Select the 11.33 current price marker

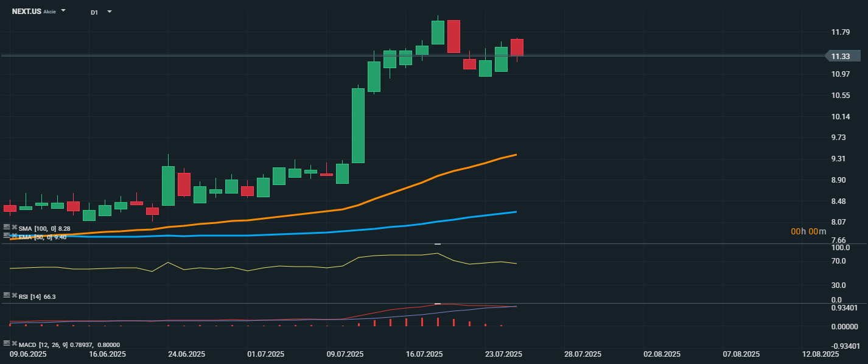tap(843, 57)
